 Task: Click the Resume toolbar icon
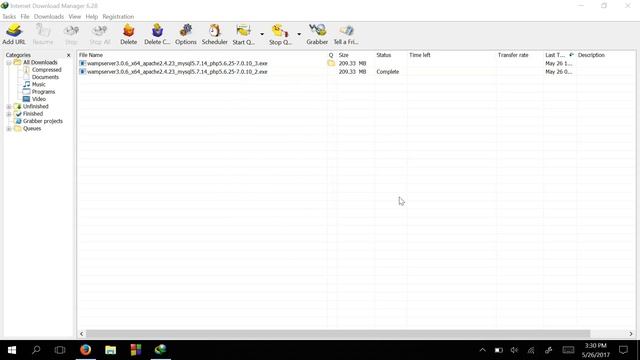coord(42,34)
